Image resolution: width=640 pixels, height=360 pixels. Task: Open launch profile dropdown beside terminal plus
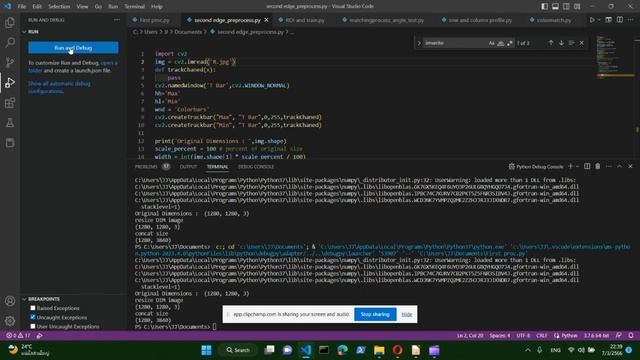577,167
